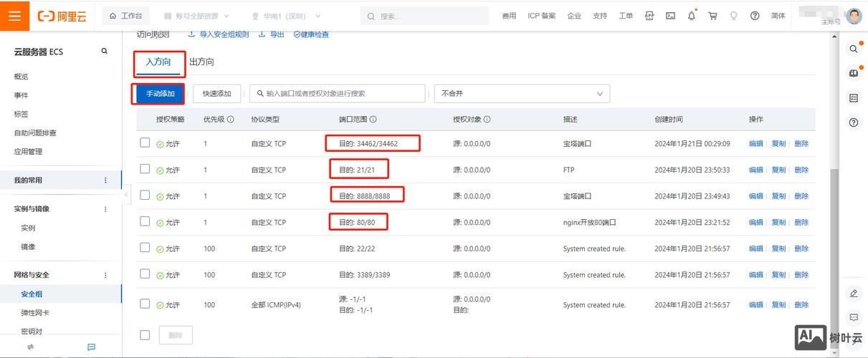Open the 费用 menu
Image resolution: width=868 pixels, height=358 pixels.
tap(509, 16)
